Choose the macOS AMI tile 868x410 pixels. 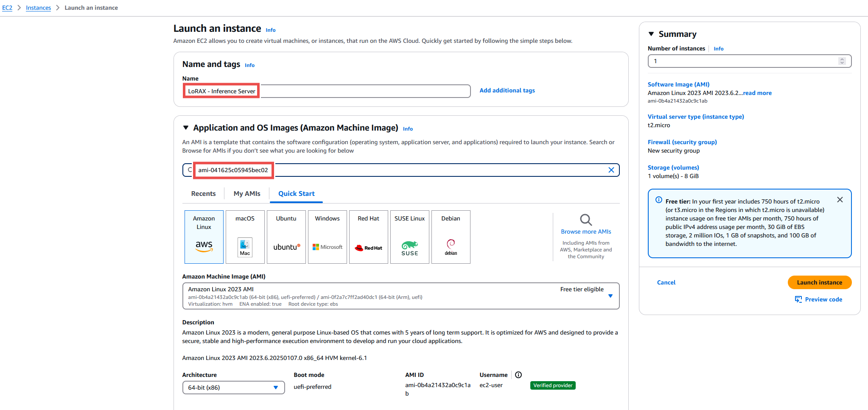[x=245, y=237]
